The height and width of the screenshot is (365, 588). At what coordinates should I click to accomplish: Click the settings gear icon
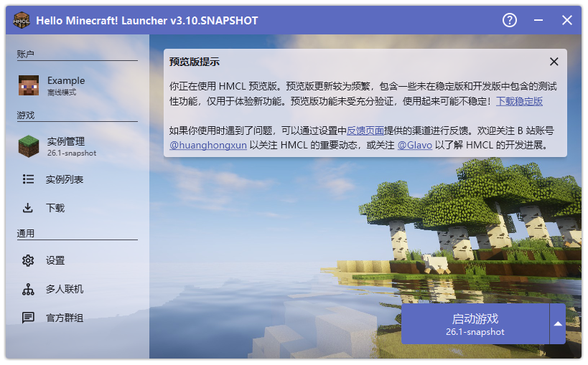click(x=28, y=260)
